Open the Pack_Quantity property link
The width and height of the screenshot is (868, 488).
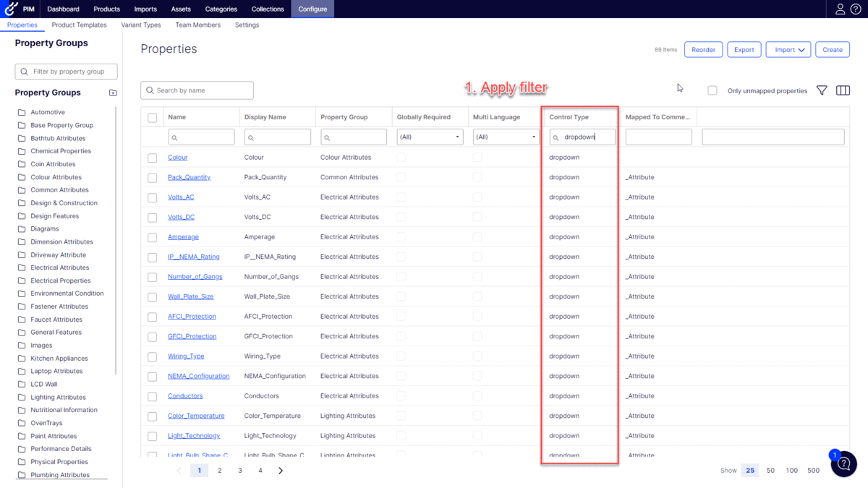click(x=189, y=177)
